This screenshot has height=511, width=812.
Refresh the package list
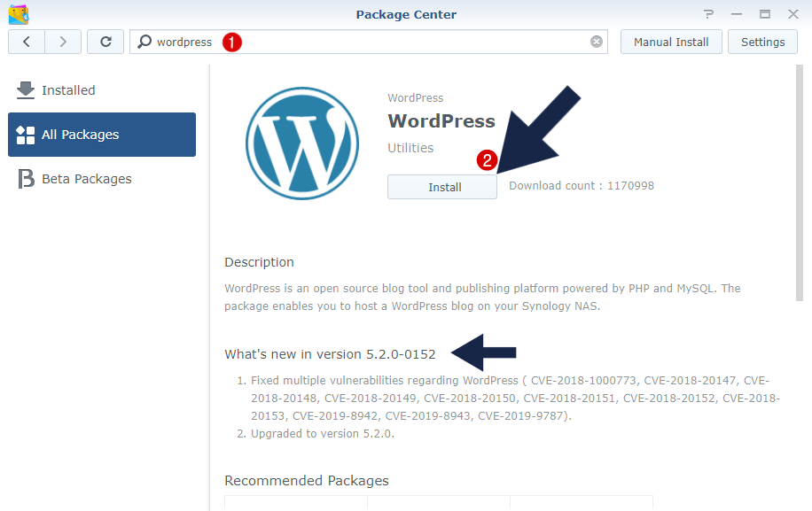(x=105, y=42)
